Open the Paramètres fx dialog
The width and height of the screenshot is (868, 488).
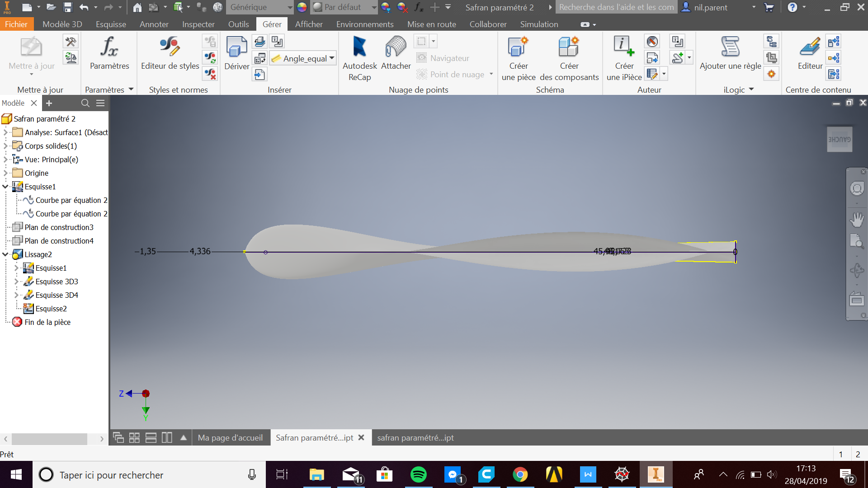pos(109,52)
